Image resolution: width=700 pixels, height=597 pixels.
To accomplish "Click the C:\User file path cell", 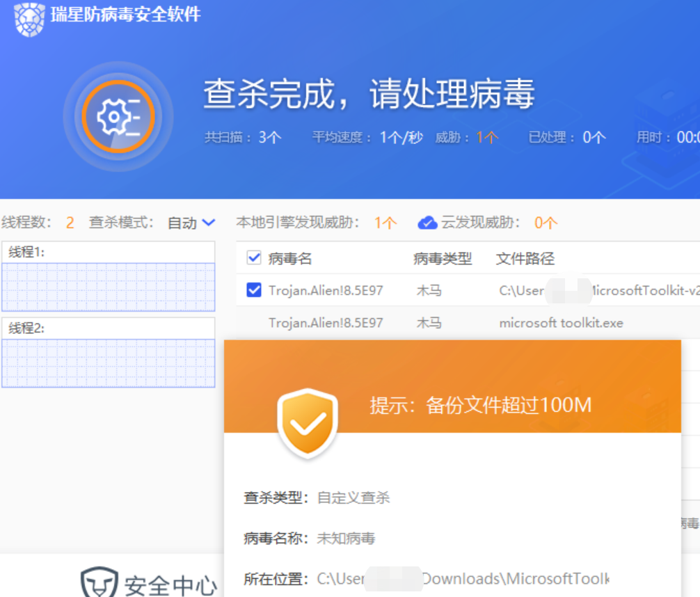I will (599, 291).
